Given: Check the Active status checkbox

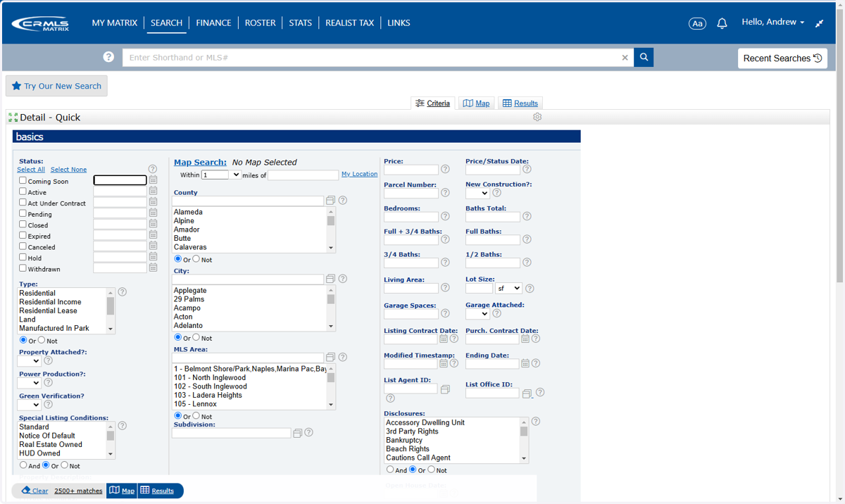Looking at the screenshot, I should point(23,191).
